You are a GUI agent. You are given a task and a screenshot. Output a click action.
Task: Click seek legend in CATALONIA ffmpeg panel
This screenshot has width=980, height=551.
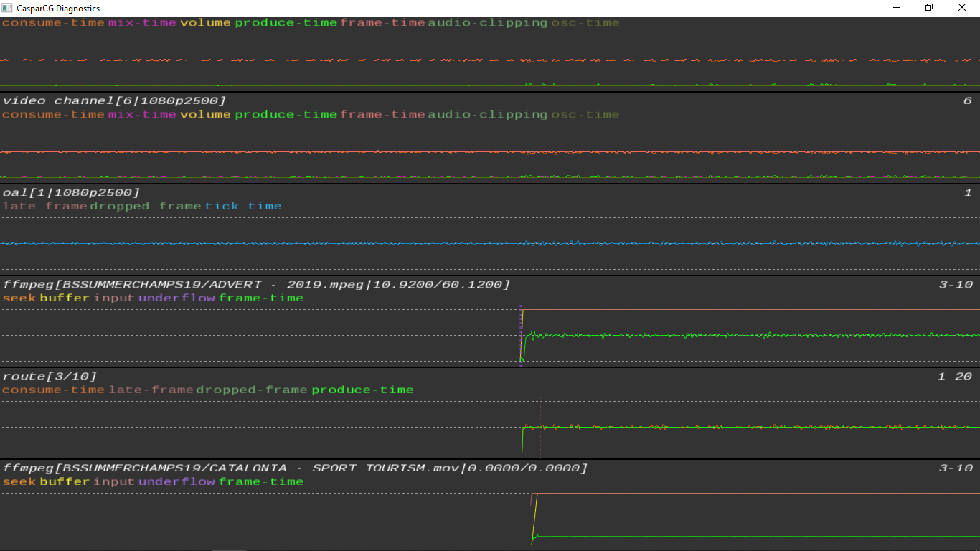click(19, 482)
